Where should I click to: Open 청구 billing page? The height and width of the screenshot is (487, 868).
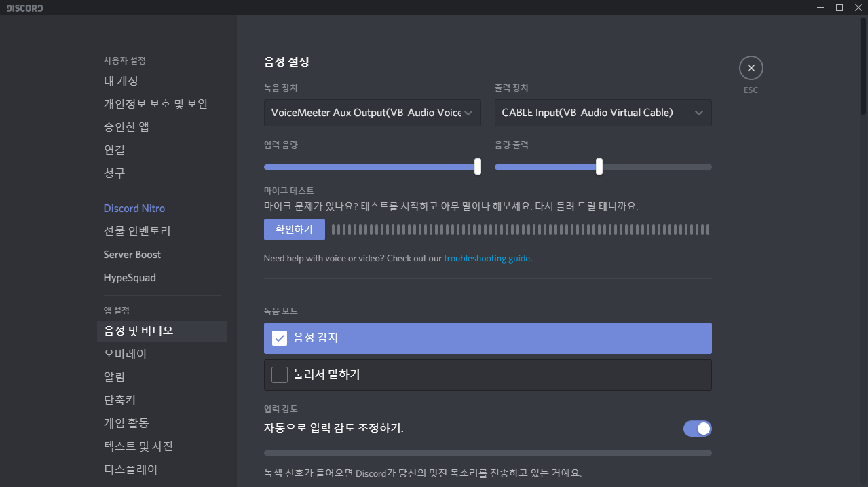[x=162, y=173]
